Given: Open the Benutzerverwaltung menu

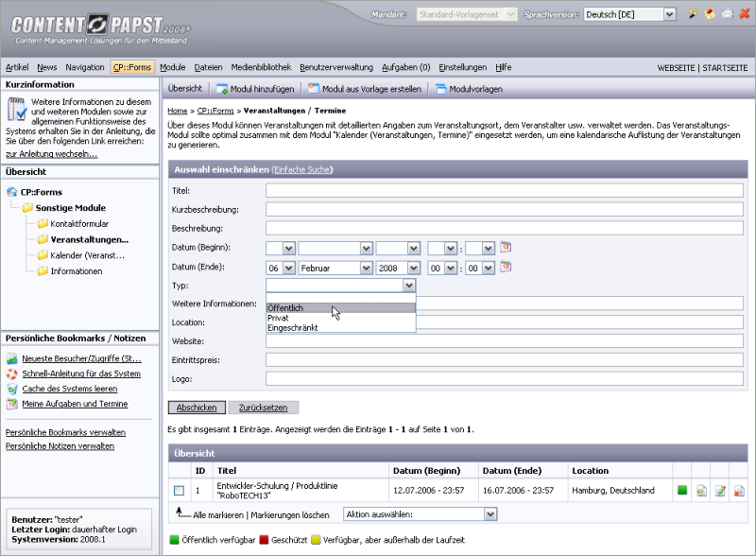Looking at the screenshot, I should click(x=336, y=67).
